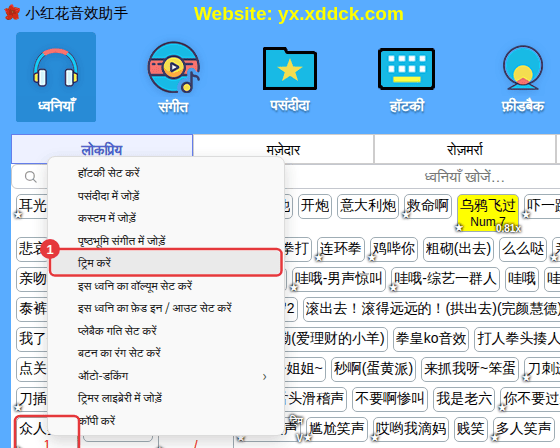Open the संगीत music disc icon
The width and height of the screenshot is (560, 448).
click(174, 77)
